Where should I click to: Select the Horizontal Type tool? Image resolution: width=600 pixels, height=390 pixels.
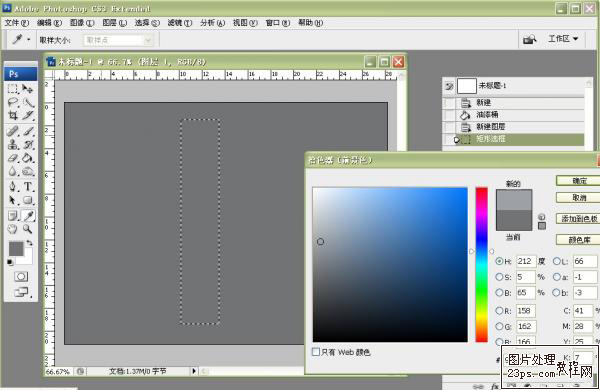pos(28,186)
